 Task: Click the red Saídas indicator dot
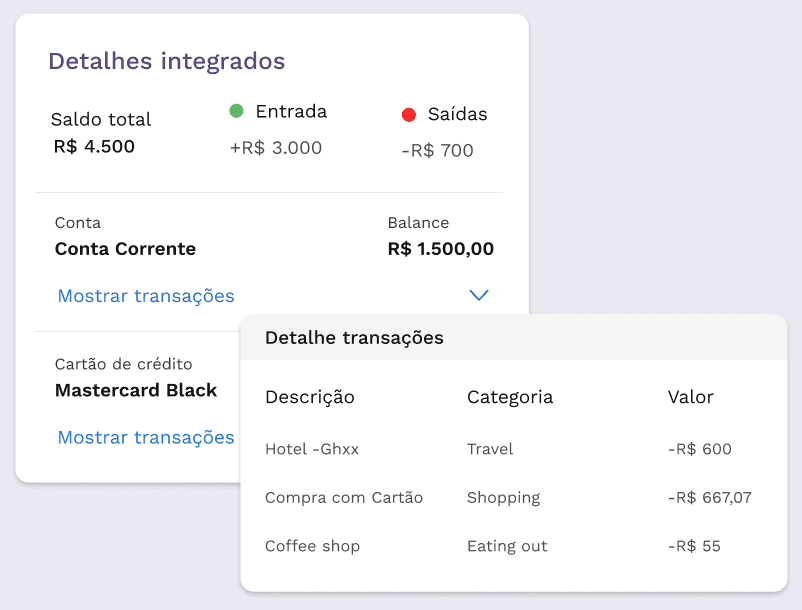point(408,115)
